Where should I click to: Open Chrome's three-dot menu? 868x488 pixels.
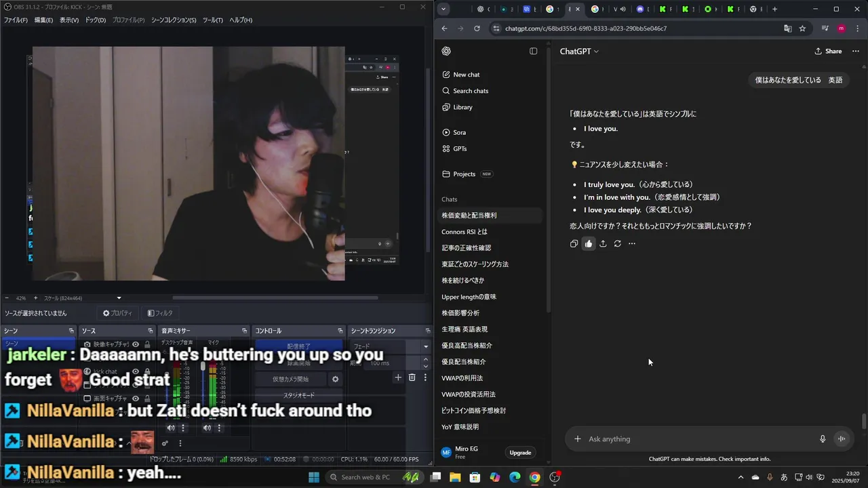click(856, 28)
